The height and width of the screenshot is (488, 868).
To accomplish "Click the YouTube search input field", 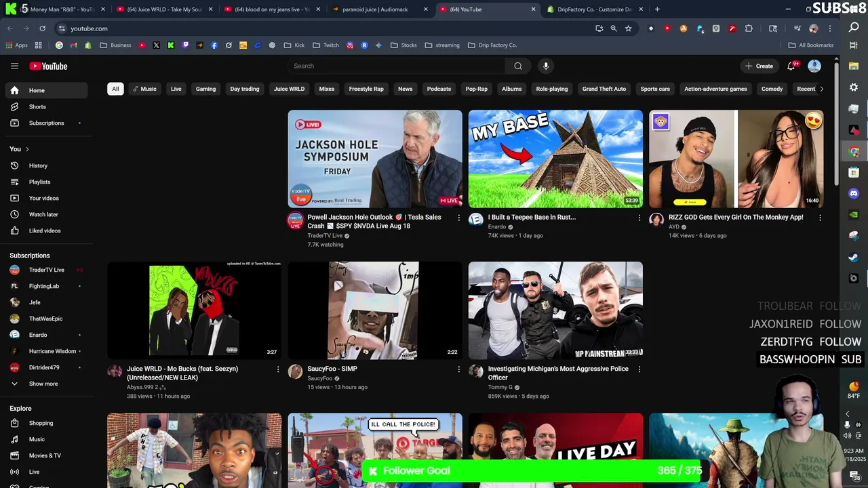I will coord(397,66).
